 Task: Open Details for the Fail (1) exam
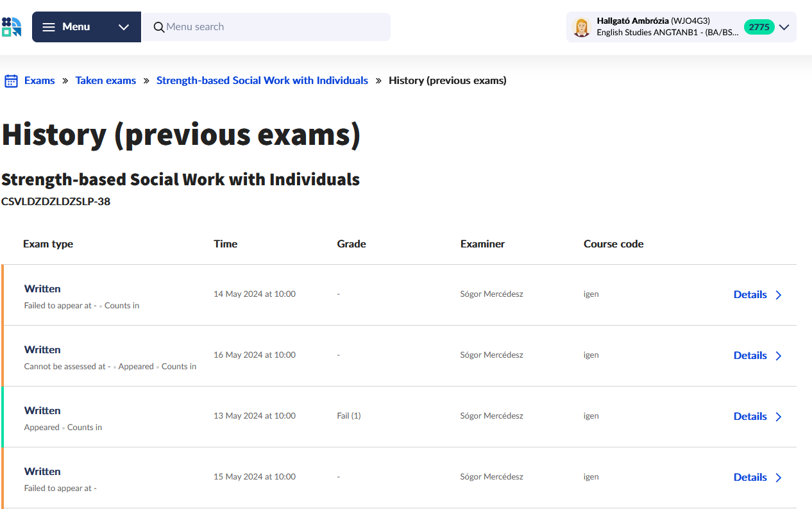(750, 417)
